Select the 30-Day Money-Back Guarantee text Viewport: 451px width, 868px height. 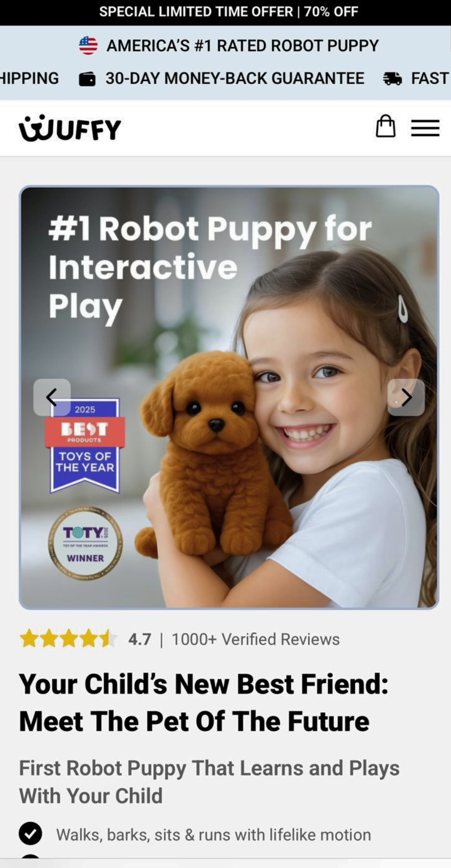click(235, 78)
